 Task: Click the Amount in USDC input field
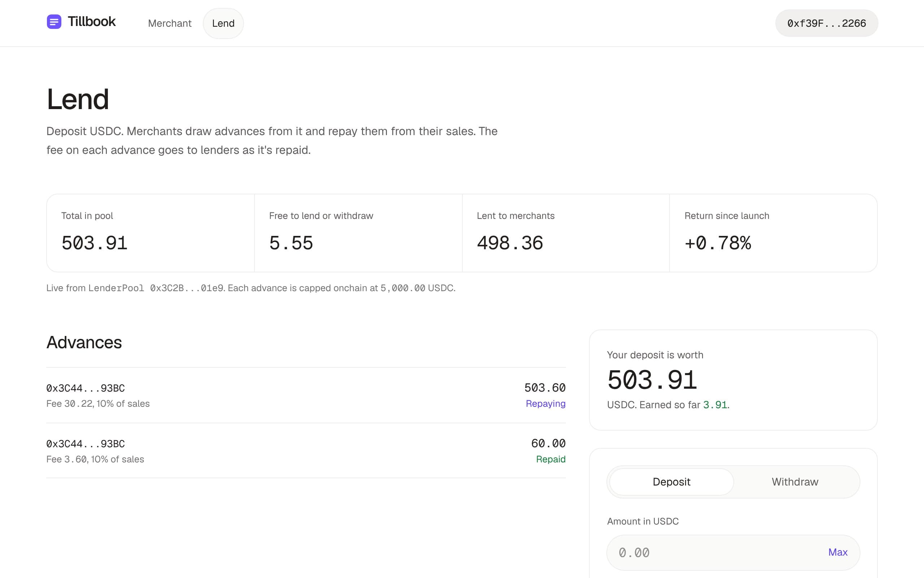click(733, 552)
